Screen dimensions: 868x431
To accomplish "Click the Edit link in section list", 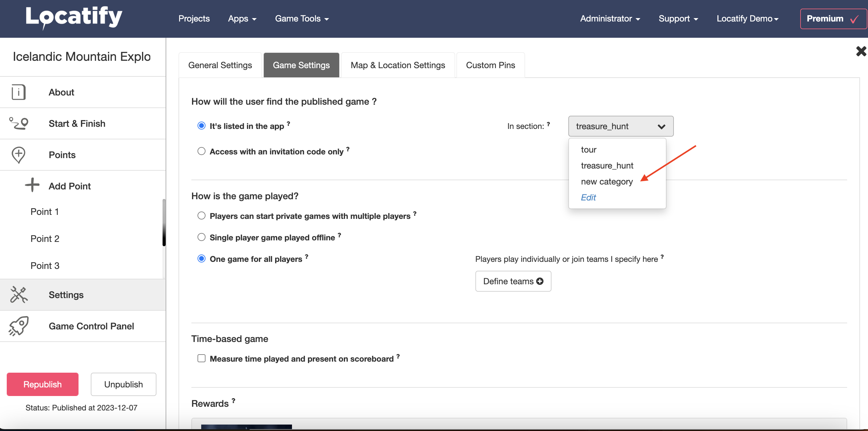I will pos(588,197).
